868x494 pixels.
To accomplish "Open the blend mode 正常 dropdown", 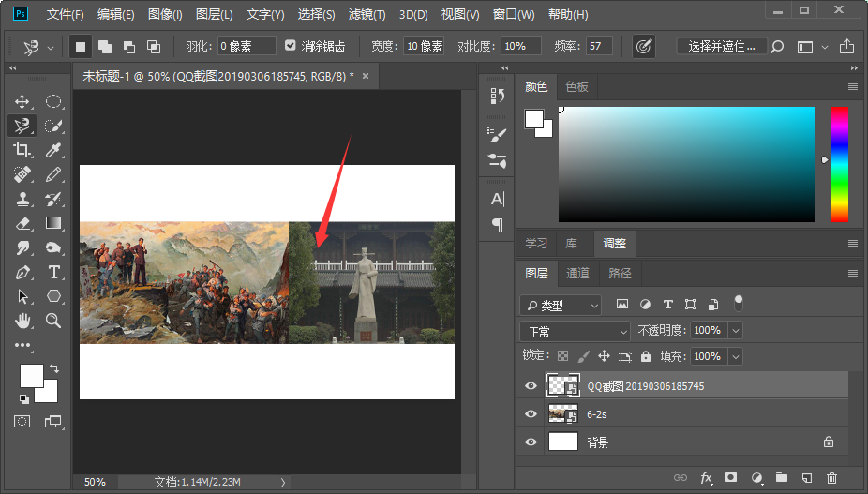I will coord(575,331).
